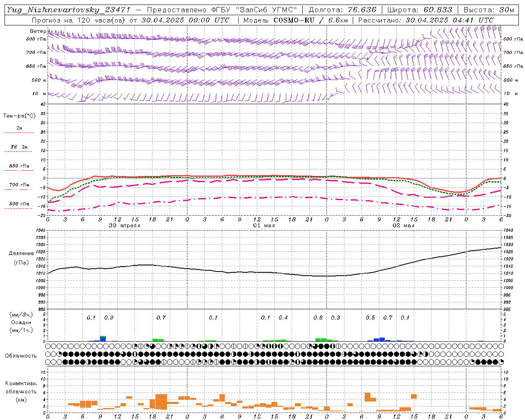Image resolution: width=525 pixels, height=420 pixels.
Task: Click the '30 апреля' date label
Action: click(124, 226)
